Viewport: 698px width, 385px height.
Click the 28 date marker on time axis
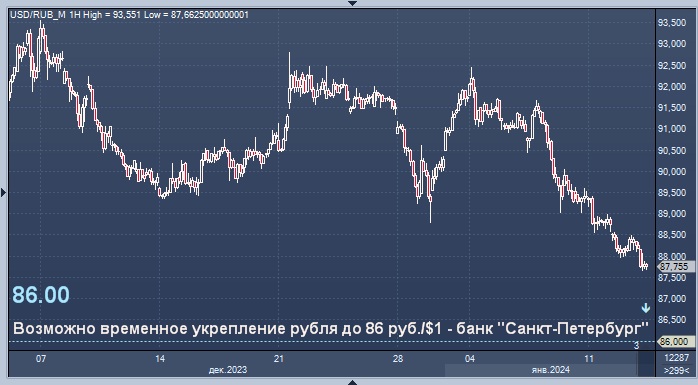[x=398, y=358]
